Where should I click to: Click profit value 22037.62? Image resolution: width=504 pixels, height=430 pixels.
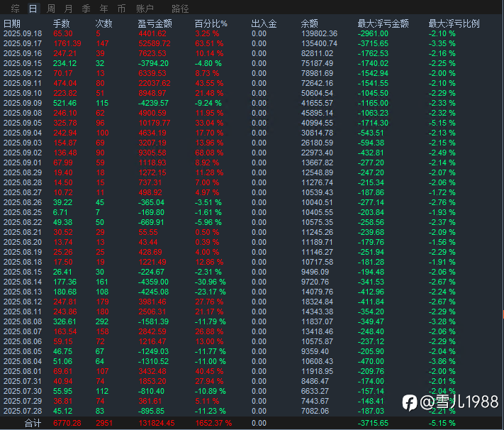[x=155, y=83]
